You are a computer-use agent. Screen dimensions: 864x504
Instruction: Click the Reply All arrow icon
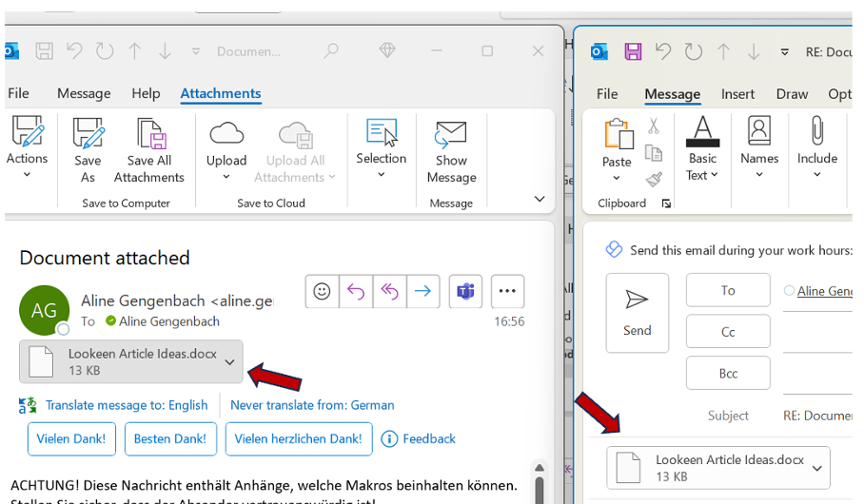[x=389, y=292]
